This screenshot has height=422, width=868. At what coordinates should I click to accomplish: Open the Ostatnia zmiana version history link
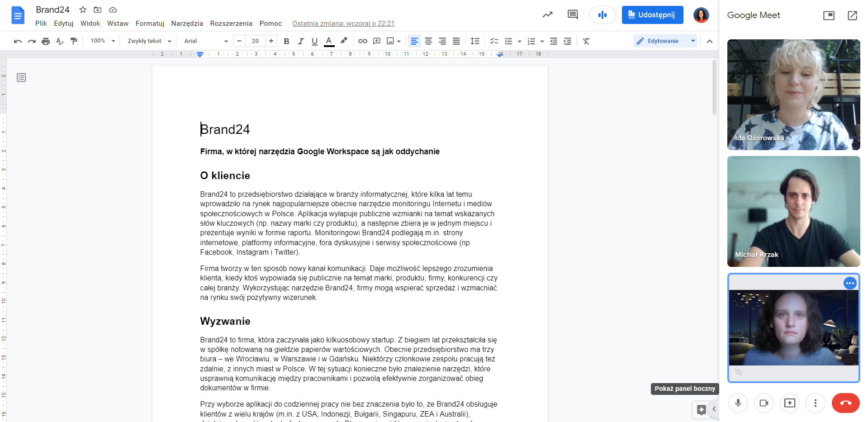point(343,24)
